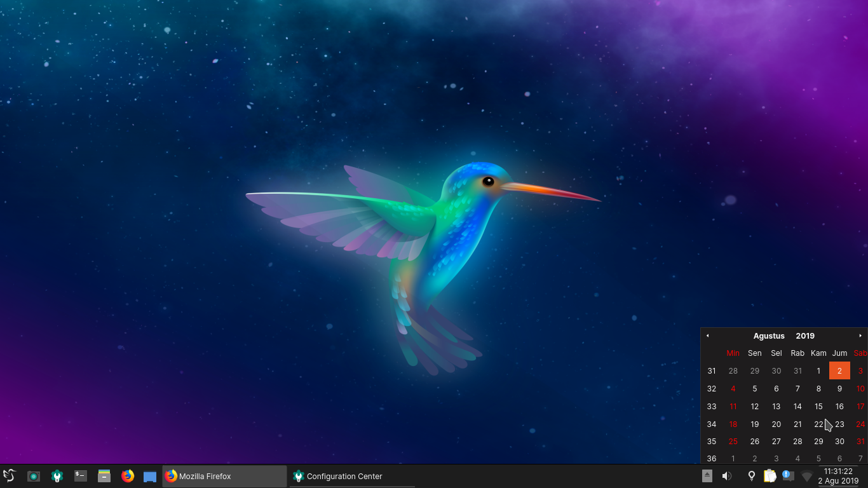Select August 11 in the calendar
The image size is (868, 488).
[x=733, y=406]
